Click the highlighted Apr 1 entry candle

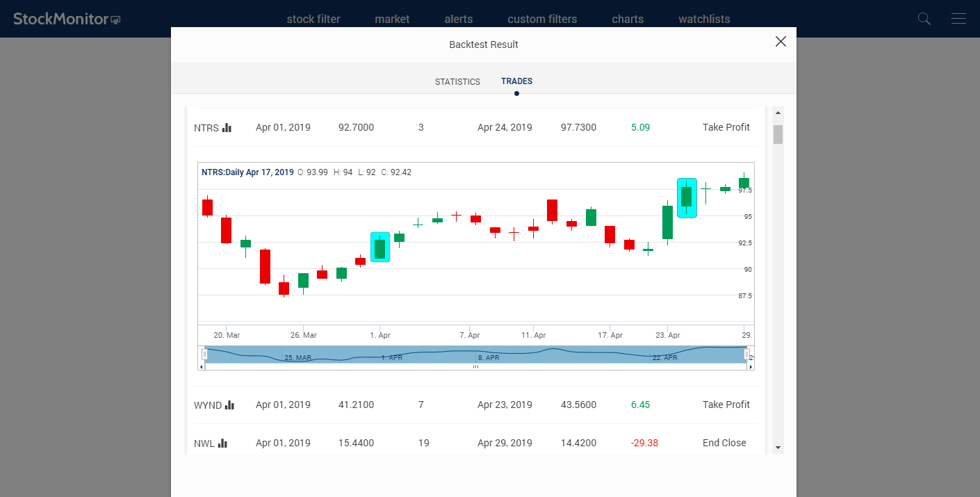click(380, 247)
